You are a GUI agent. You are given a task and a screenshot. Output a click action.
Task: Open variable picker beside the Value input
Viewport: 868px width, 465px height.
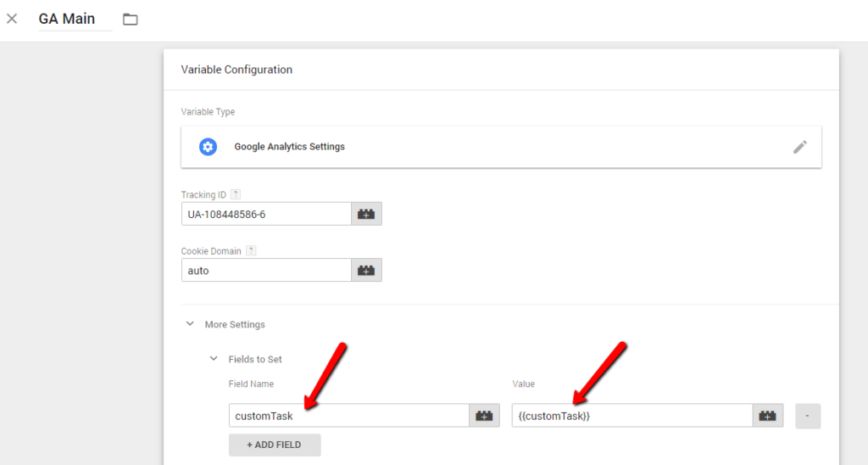click(768, 416)
